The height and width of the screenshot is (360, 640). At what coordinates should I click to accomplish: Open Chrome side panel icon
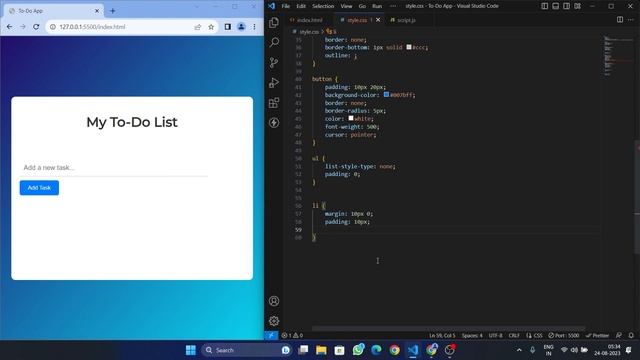pyautogui.click(x=227, y=27)
